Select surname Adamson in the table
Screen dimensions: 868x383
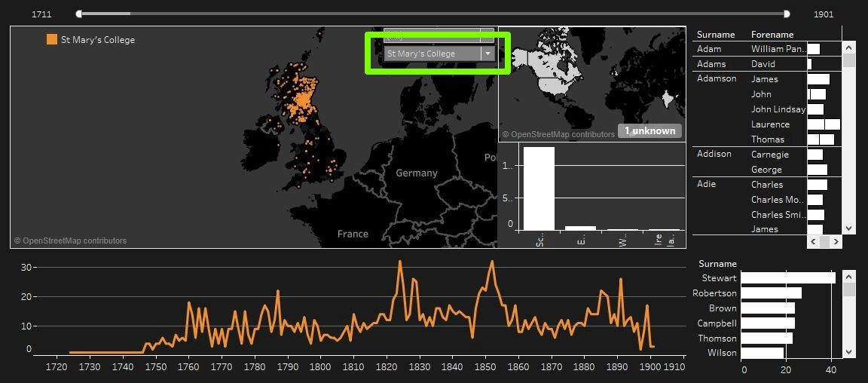[717, 78]
